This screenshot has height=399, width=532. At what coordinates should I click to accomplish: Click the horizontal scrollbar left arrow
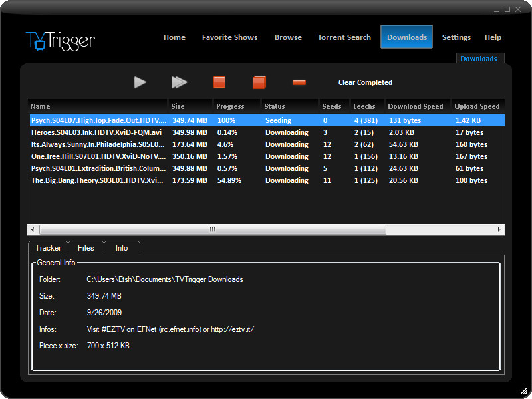tap(33, 229)
